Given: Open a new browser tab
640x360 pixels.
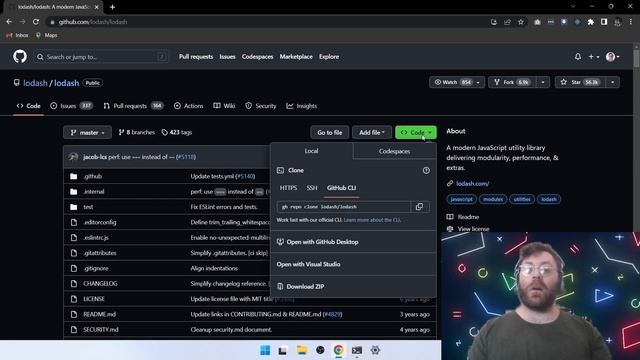Looking at the screenshot, I should (x=112, y=7).
